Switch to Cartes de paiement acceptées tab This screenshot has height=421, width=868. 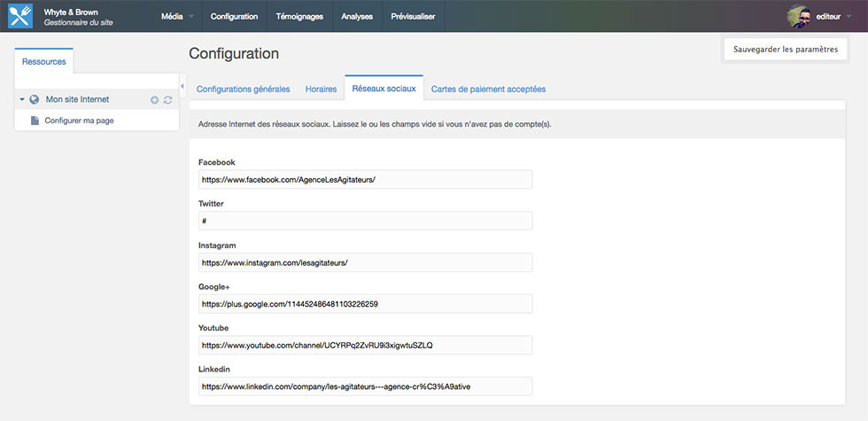pos(488,90)
